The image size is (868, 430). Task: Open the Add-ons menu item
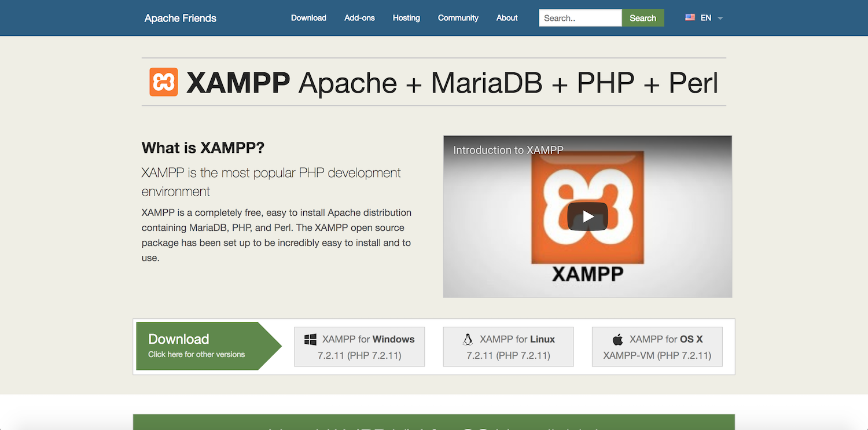tap(359, 18)
